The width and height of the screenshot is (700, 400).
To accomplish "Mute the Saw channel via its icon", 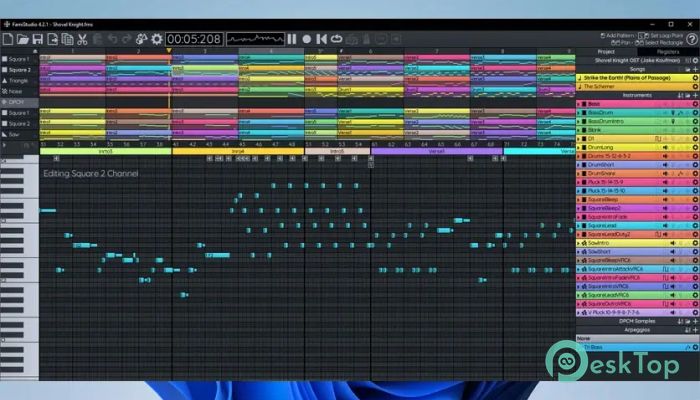I will point(4,134).
